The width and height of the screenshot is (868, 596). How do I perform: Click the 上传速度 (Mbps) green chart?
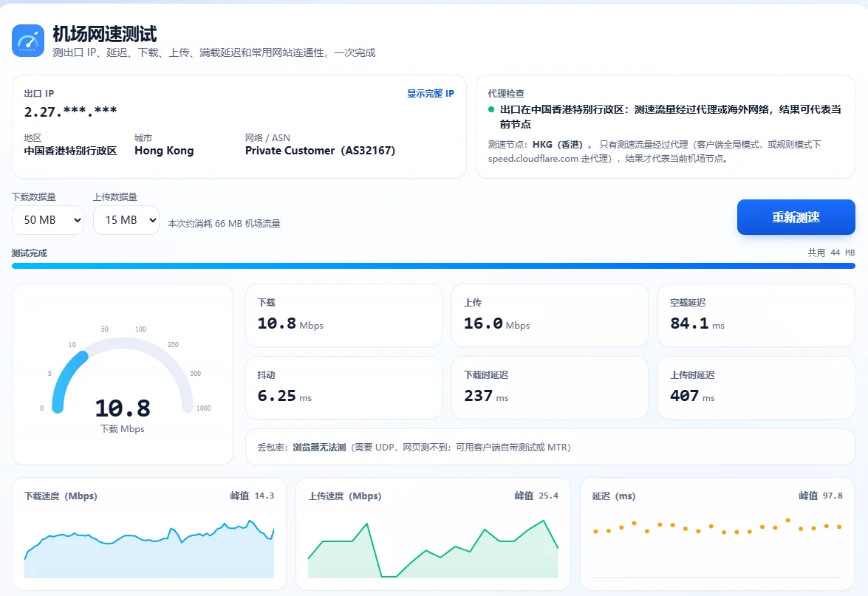tap(433, 549)
